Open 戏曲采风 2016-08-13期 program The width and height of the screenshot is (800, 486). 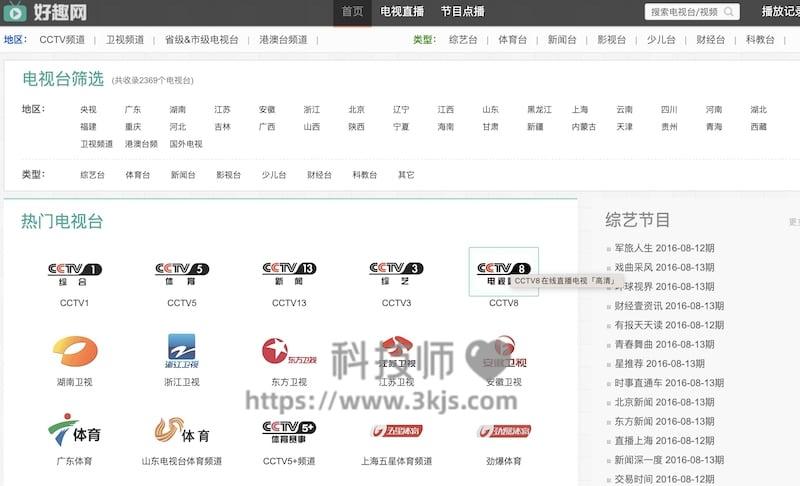pyautogui.click(x=664, y=268)
